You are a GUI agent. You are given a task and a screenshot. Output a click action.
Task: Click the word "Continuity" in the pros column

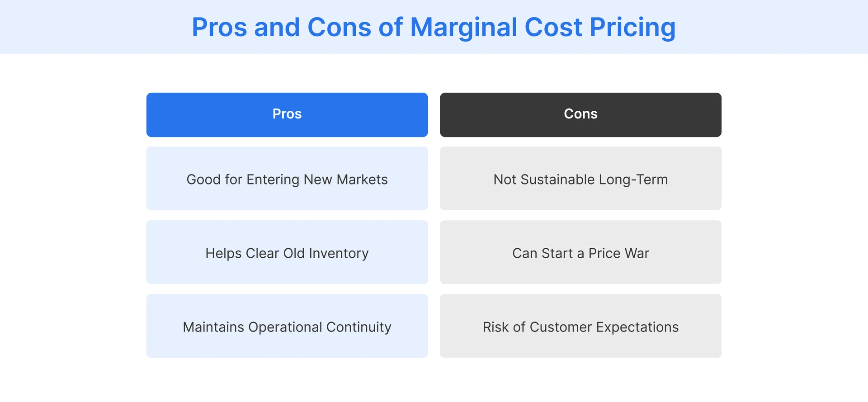point(359,327)
